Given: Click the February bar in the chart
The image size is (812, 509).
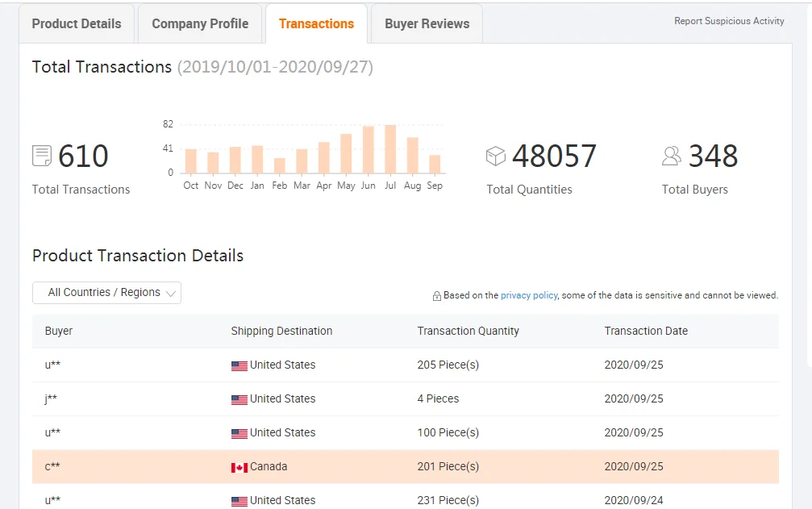Looking at the screenshot, I should (280, 165).
